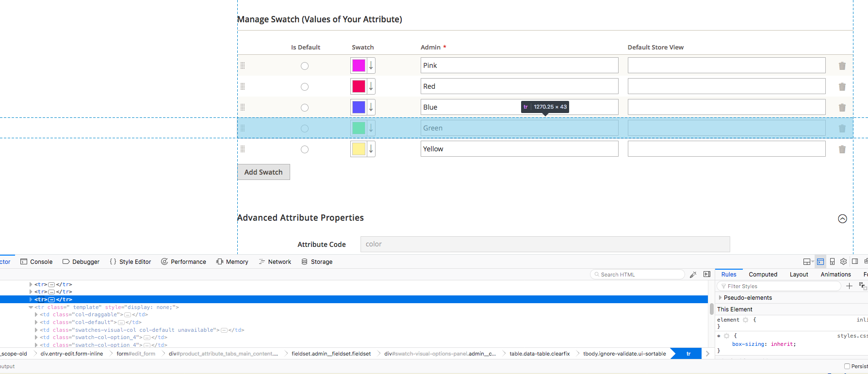Set Red as default option

(305, 87)
